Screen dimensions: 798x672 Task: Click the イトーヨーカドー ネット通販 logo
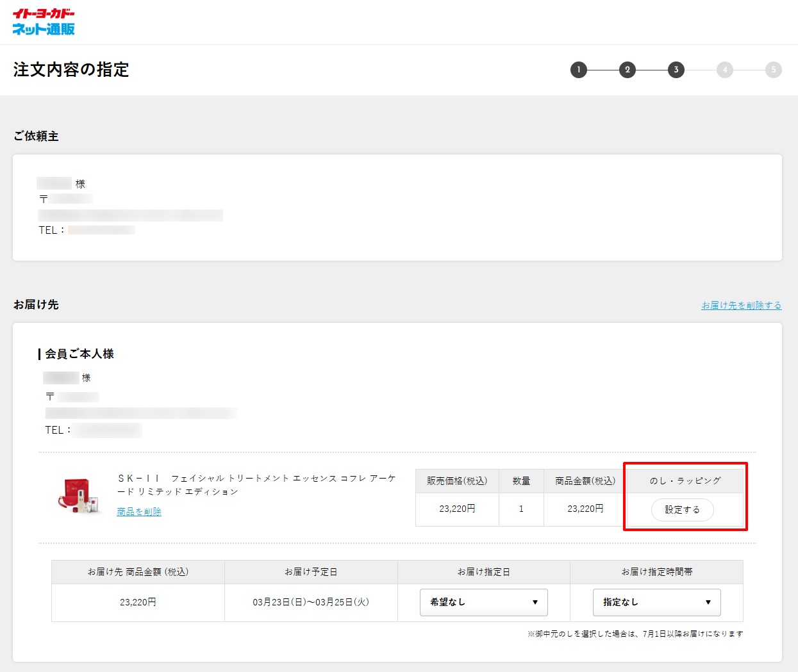coord(44,22)
